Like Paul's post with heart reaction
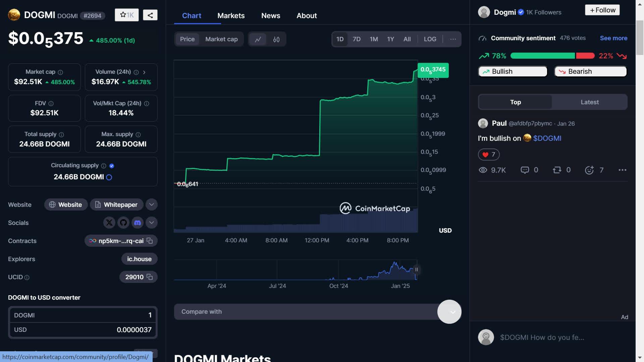644x362 pixels. (x=489, y=155)
